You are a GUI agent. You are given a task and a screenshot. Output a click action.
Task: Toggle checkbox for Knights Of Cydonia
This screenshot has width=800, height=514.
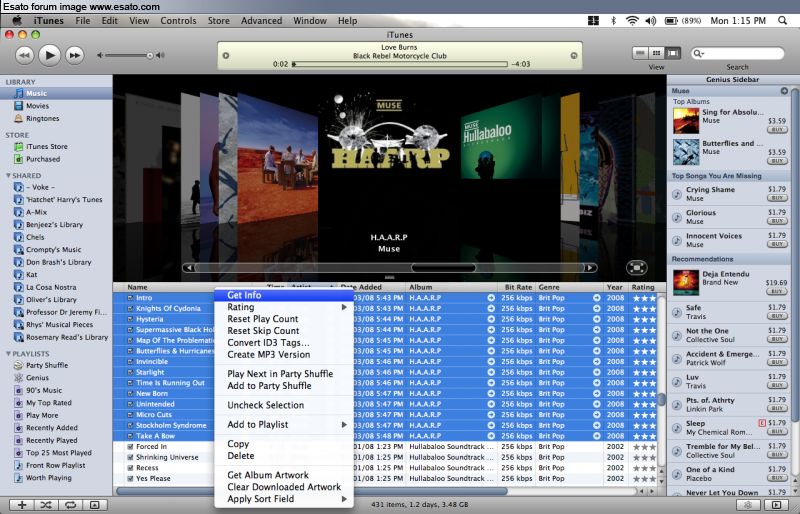130,308
